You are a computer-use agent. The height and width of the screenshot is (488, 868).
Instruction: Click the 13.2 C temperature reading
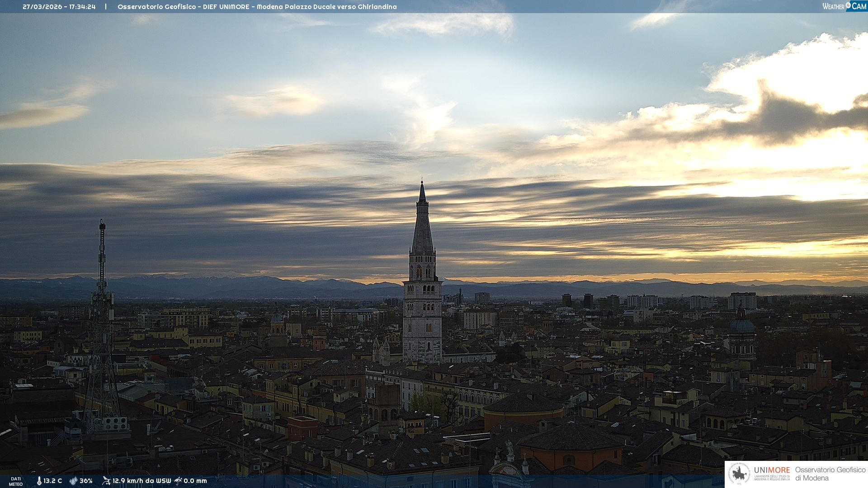pyautogui.click(x=52, y=481)
